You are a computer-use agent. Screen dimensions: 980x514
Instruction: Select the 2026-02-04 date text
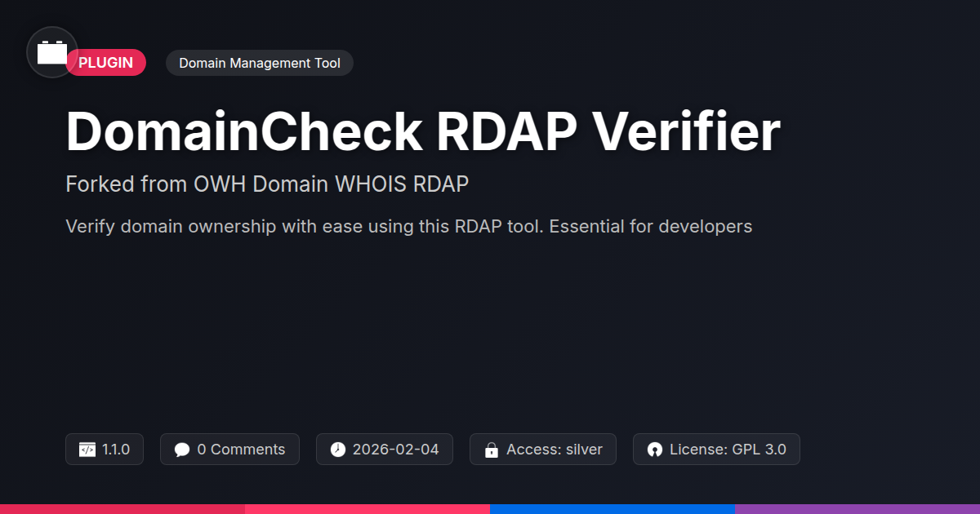396,450
